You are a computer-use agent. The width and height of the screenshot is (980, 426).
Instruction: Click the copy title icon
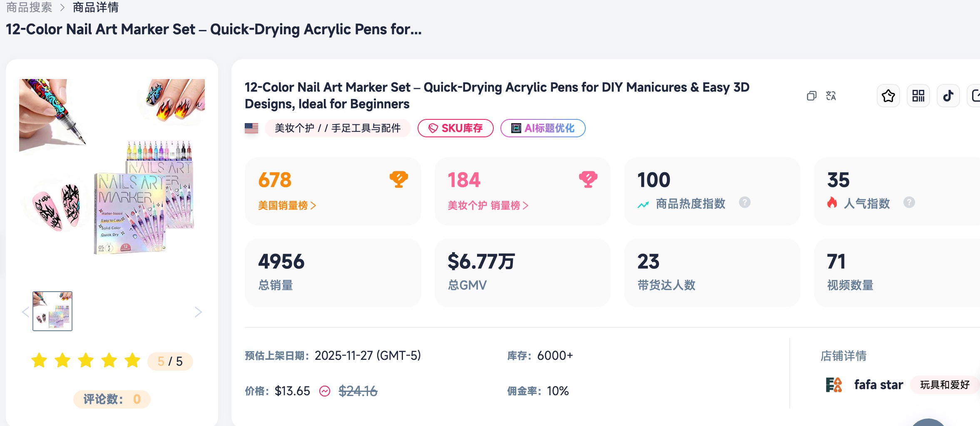coord(811,96)
